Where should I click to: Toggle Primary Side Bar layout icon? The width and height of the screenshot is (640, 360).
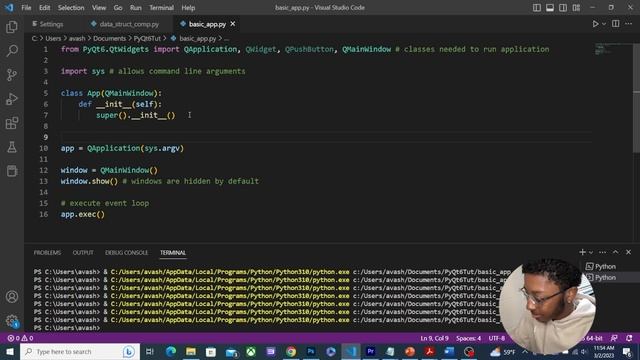pos(537,8)
